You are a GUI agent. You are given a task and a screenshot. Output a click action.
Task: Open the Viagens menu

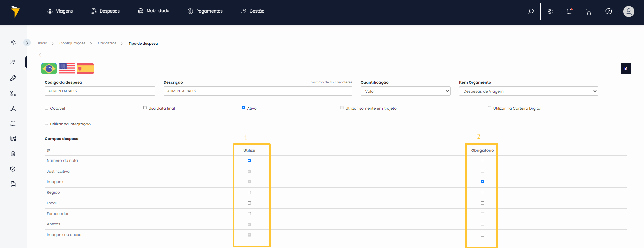click(x=60, y=11)
